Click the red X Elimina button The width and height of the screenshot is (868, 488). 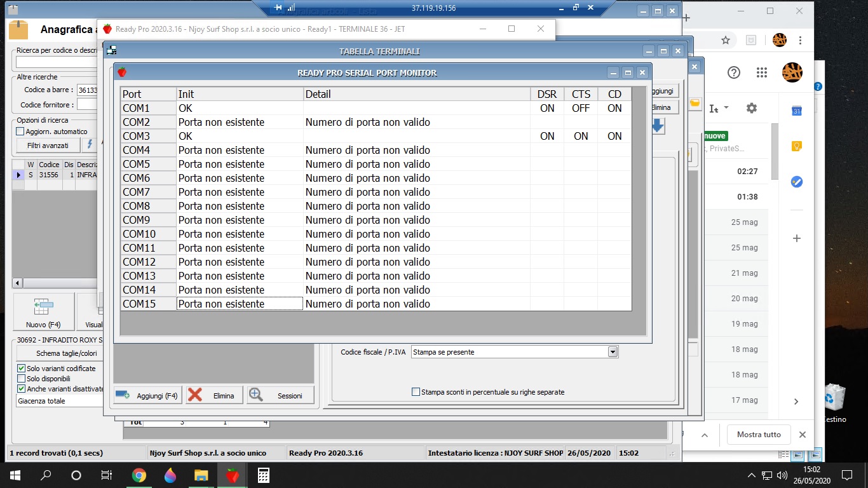pyautogui.click(x=214, y=395)
